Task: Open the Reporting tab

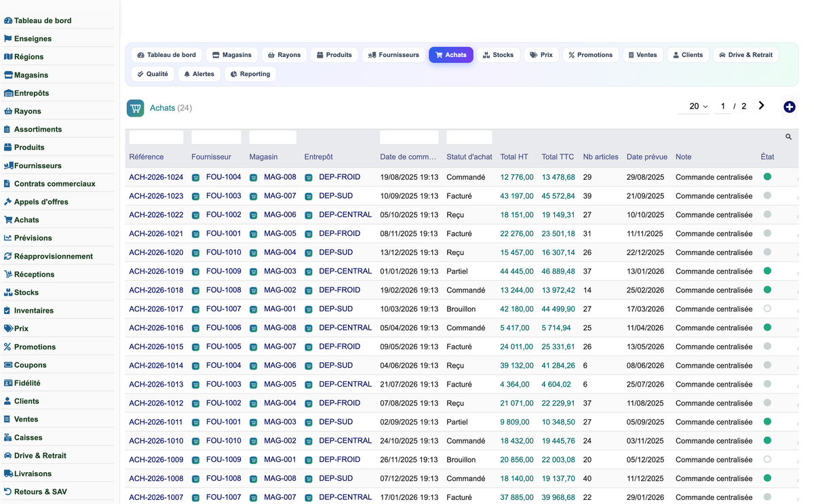Action: pyautogui.click(x=250, y=74)
